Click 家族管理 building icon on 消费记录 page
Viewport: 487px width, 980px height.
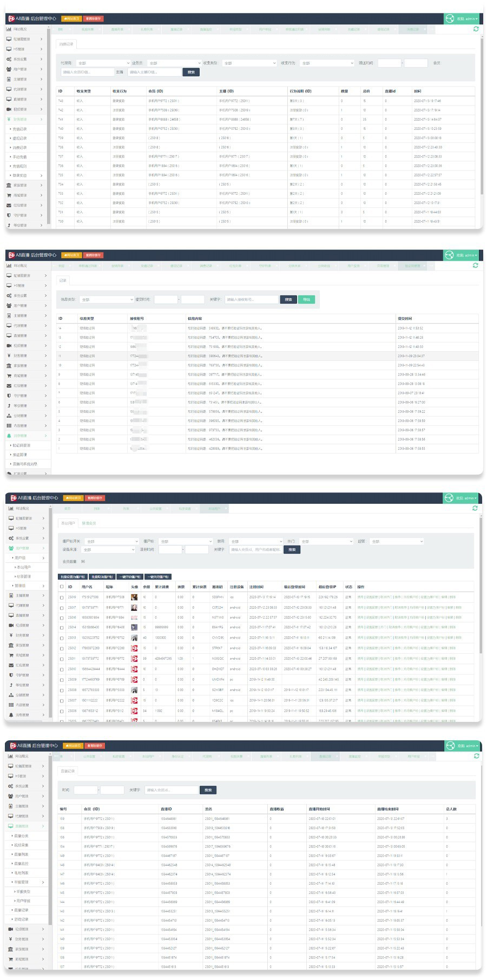point(9,185)
